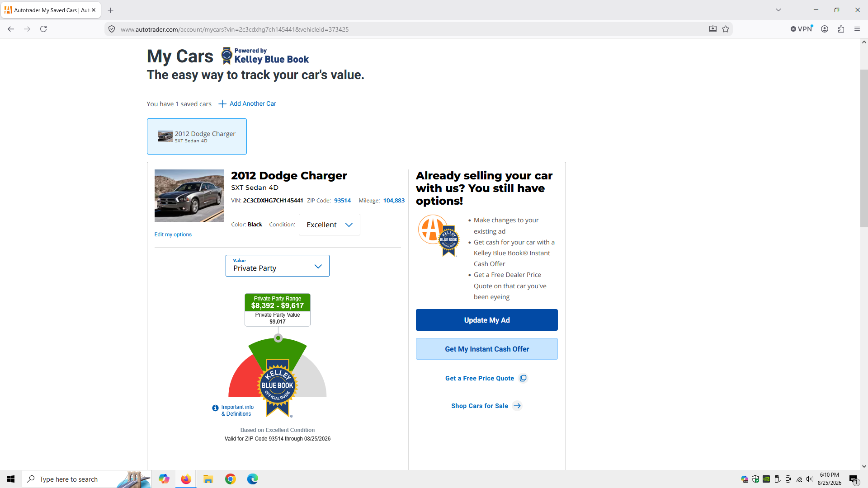The width and height of the screenshot is (868, 488).
Task: Click the site security shield icon
Action: coord(112,29)
